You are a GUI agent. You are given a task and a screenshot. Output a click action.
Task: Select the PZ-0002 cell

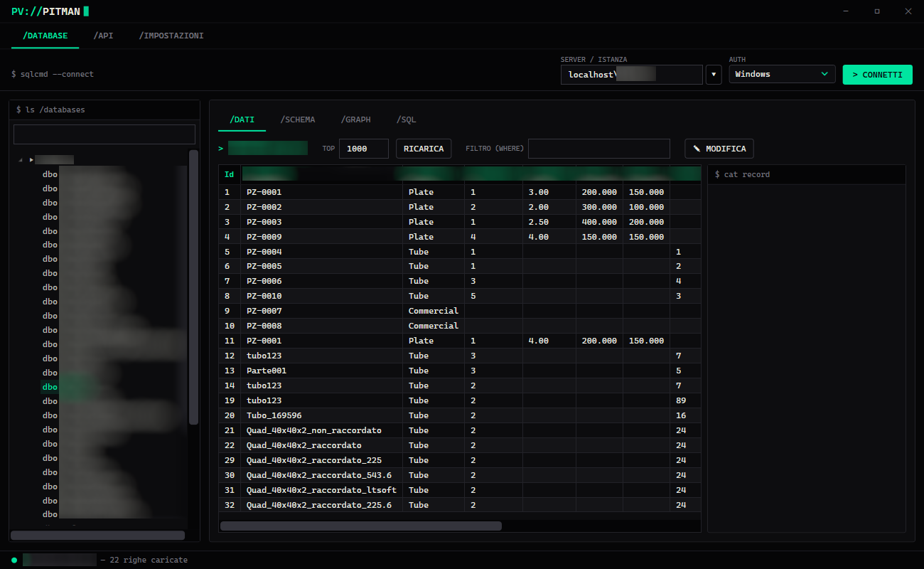323,207
